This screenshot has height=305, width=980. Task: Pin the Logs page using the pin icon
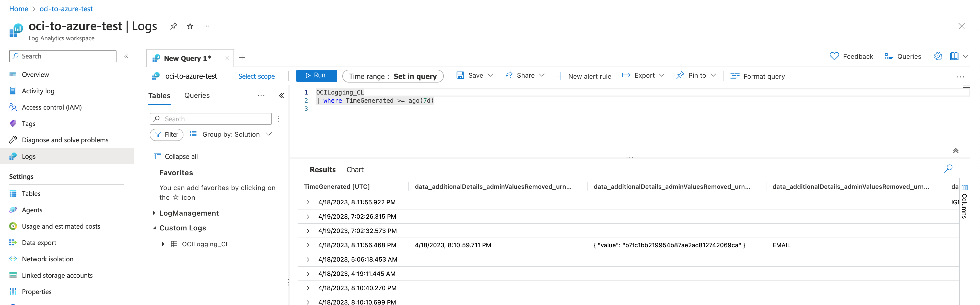coord(173,26)
